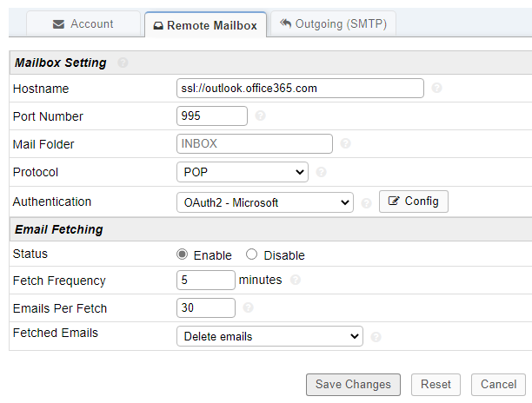This screenshot has height=403, width=532.
Task: Click the Save Changes button
Action: tap(353, 384)
